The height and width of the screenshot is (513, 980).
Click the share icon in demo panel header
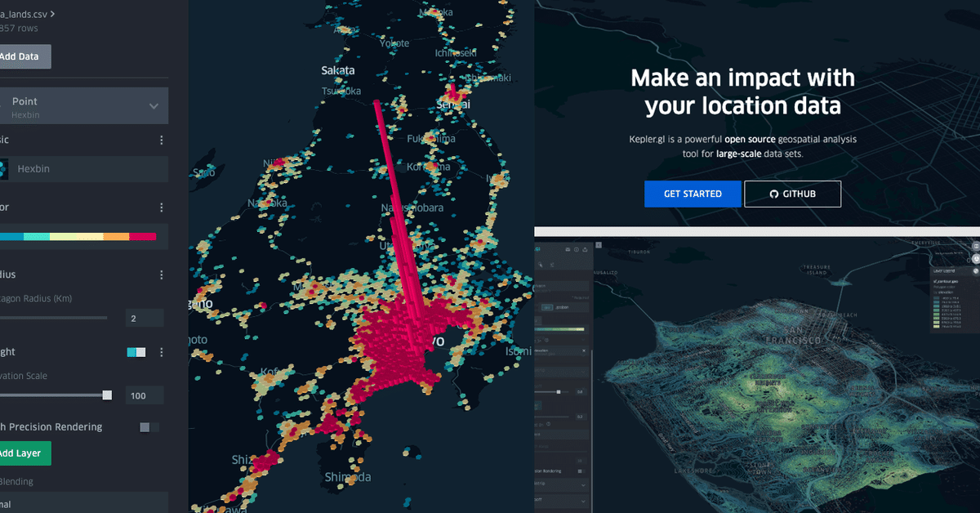click(586, 249)
